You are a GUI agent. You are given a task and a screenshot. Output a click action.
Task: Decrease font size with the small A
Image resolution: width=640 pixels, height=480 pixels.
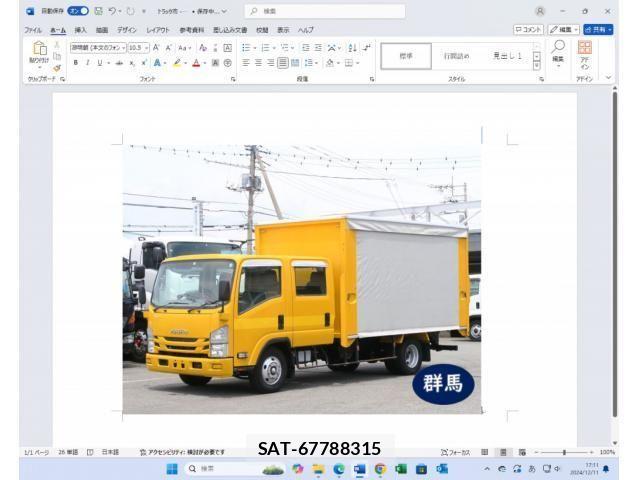[x=168, y=48]
